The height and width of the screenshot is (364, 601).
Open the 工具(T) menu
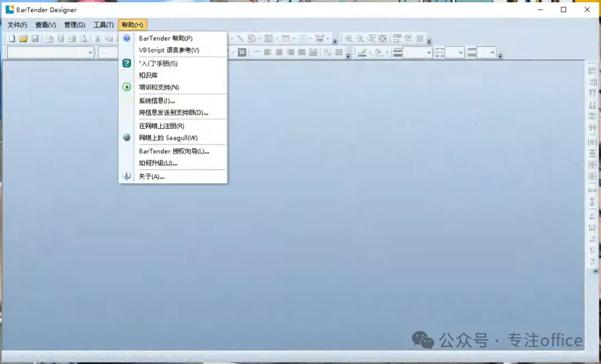pos(104,25)
